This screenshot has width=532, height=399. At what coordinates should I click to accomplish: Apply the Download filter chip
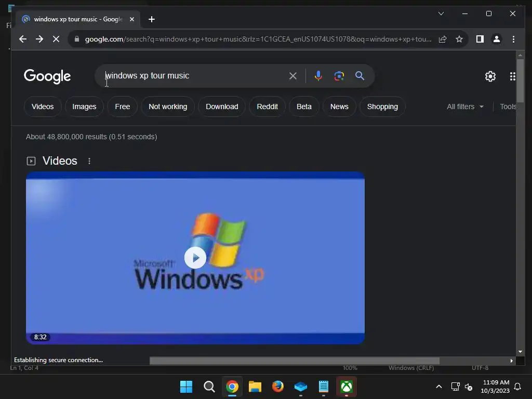222,107
